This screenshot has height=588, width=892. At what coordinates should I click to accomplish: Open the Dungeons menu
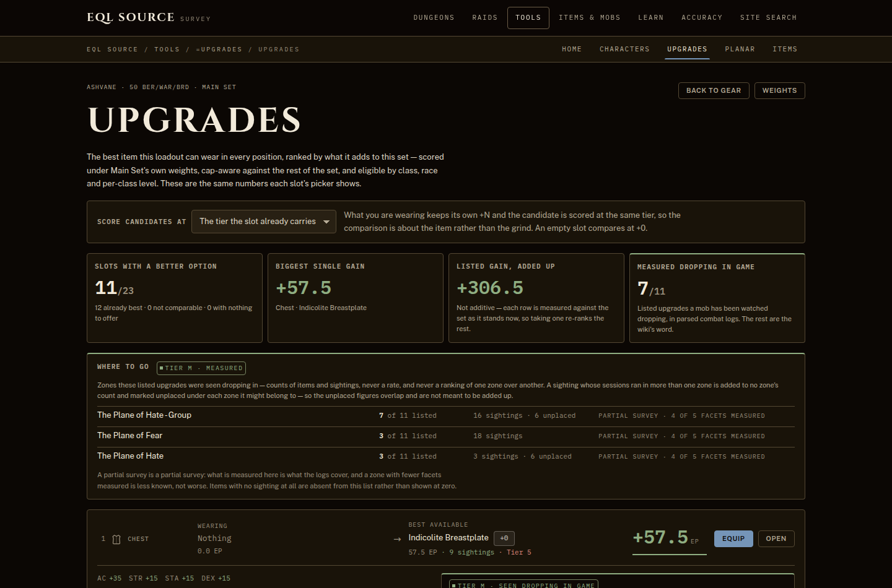coord(434,18)
